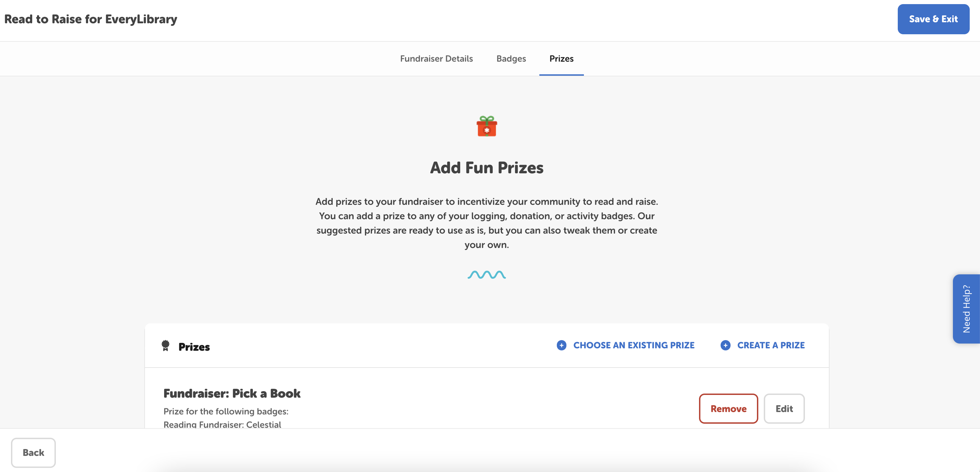Image resolution: width=980 pixels, height=472 pixels.
Task: Open Choose an Existing Prize
Action: (x=634, y=345)
